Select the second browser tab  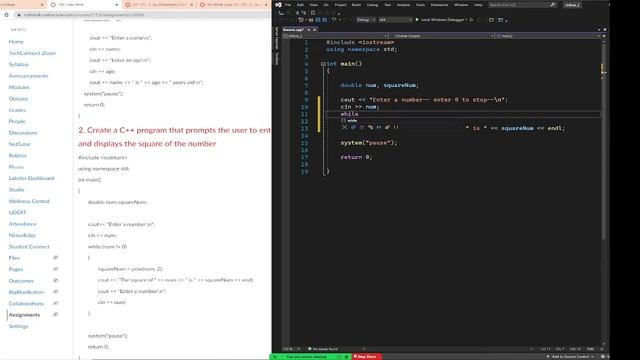(84, 4)
